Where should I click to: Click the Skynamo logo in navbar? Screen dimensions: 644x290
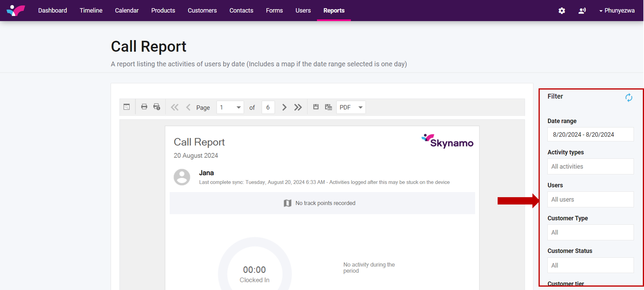pos(16,11)
